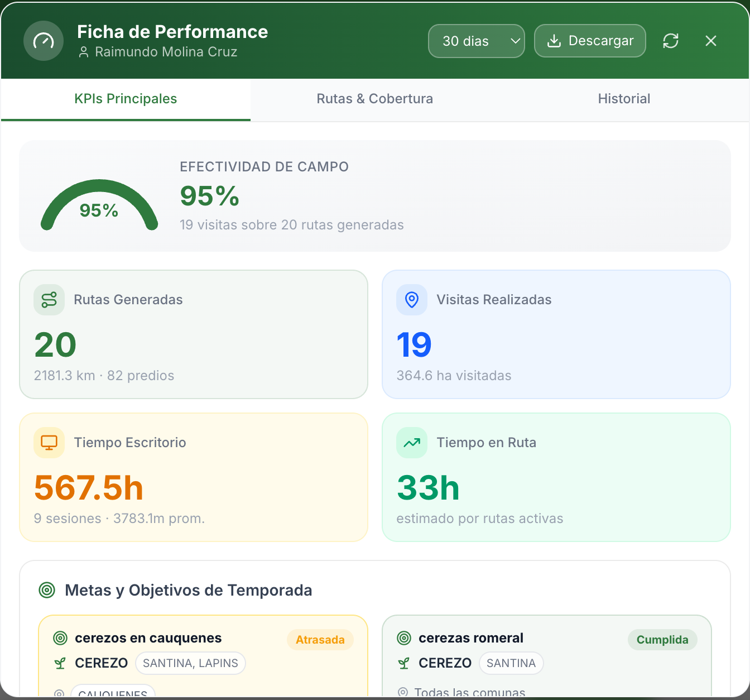750x700 pixels.
Task: Click sprout icon beside CEREZO in cauquenes card
Action: point(60,663)
